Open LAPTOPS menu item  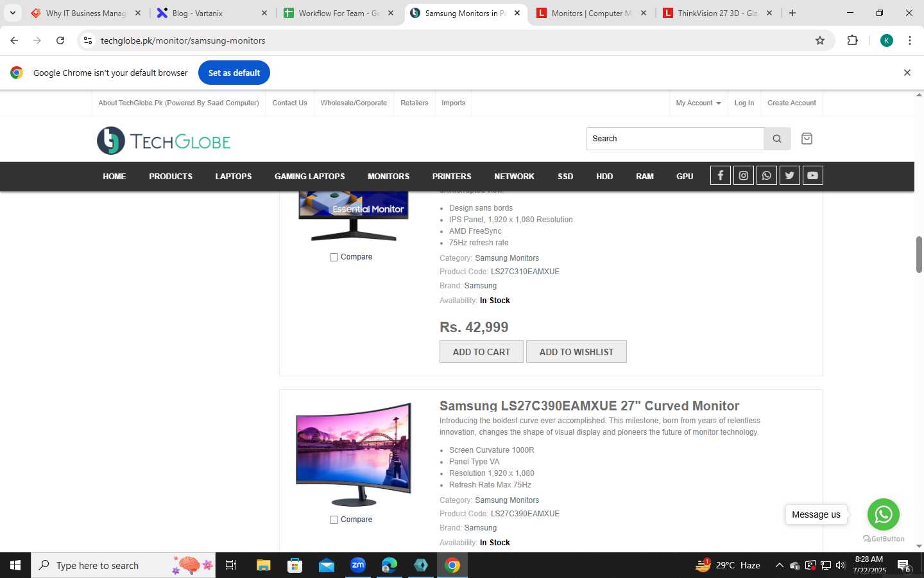[234, 176]
